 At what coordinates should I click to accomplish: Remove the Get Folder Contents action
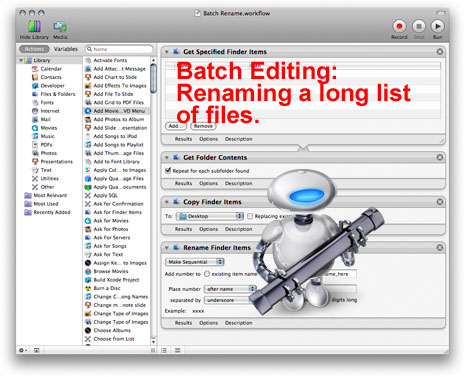coord(440,157)
